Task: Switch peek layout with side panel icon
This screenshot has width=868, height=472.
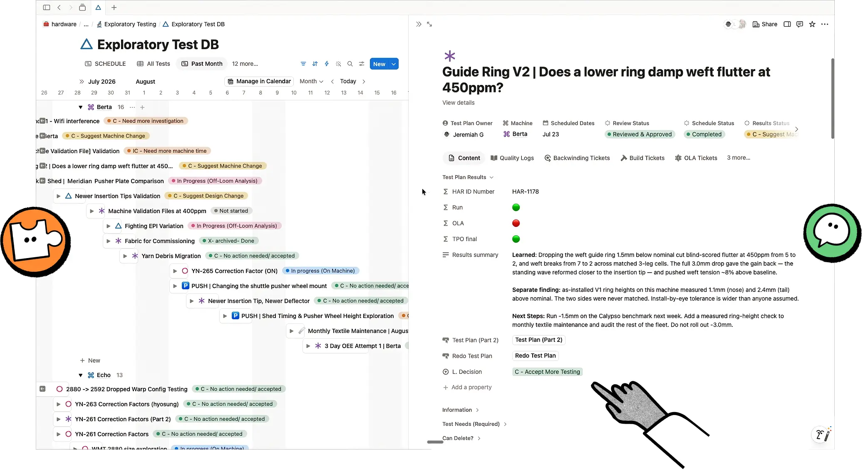Action: pos(787,24)
